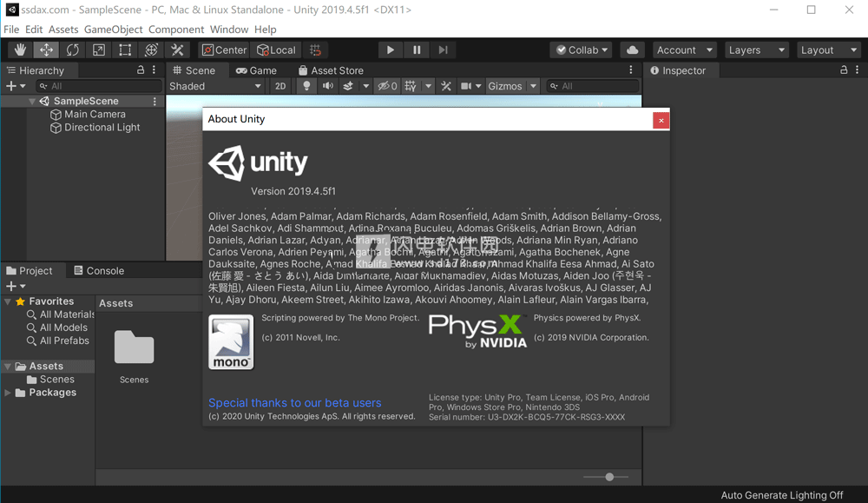Open the Layers dropdown
The width and height of the screenshot is (868, 503).
coord(756,50)
